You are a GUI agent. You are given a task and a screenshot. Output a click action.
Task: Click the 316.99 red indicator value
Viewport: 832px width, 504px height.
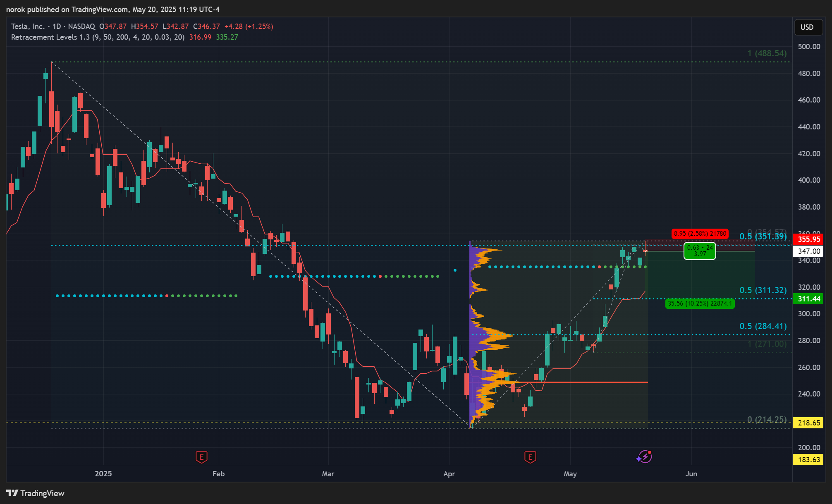(x=200, y=37)
